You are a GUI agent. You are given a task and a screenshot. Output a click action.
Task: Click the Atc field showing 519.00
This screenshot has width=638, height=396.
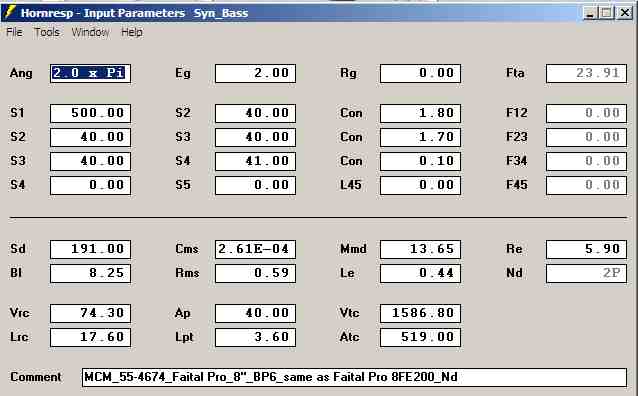click(420, 337)
